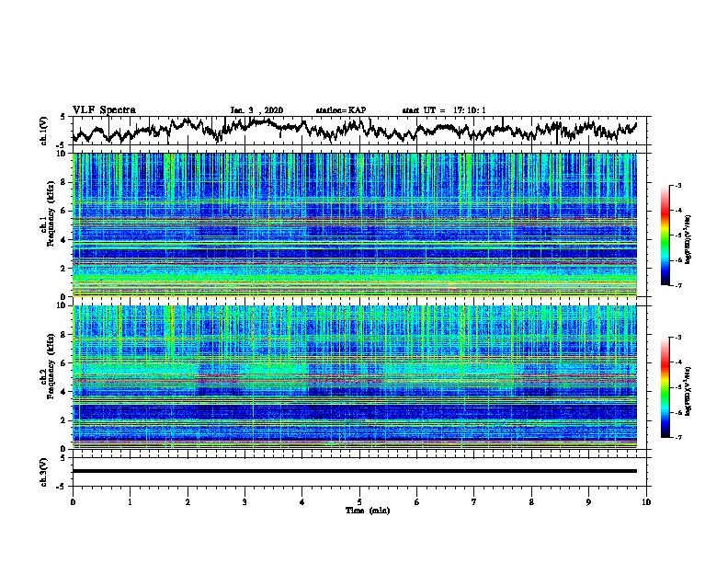Click the time axis tick "8"

(531, 502)
